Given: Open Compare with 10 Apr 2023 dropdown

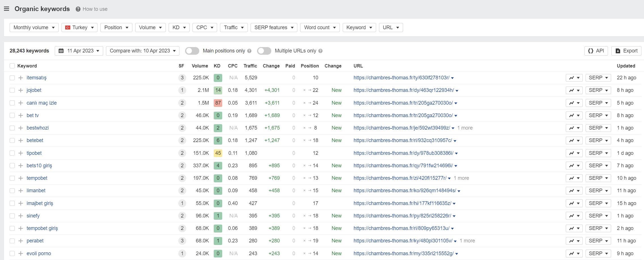Looking at the screenshot, I should coord(143,51).
